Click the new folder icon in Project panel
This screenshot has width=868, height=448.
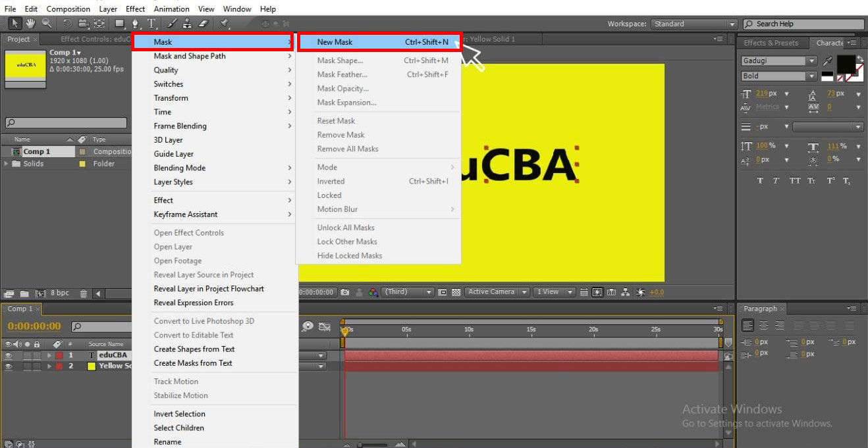pos(24,293)
